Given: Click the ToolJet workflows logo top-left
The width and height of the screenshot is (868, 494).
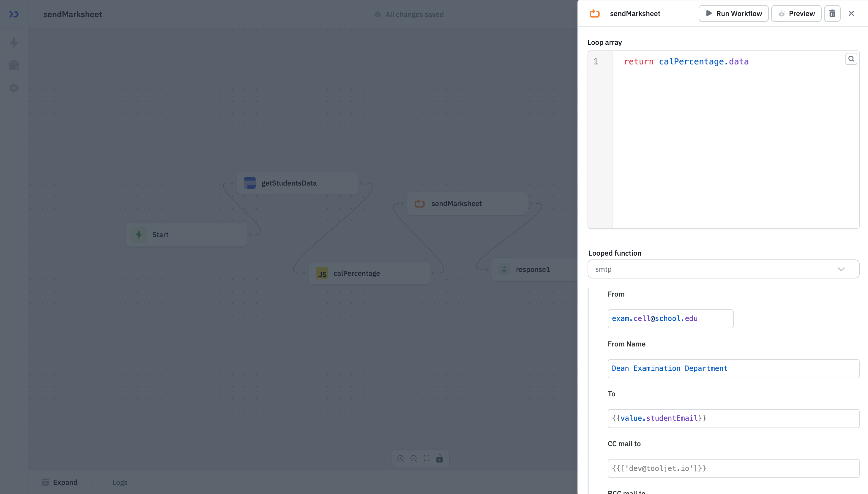Looking at the screenshot, I should click(14, 14).
